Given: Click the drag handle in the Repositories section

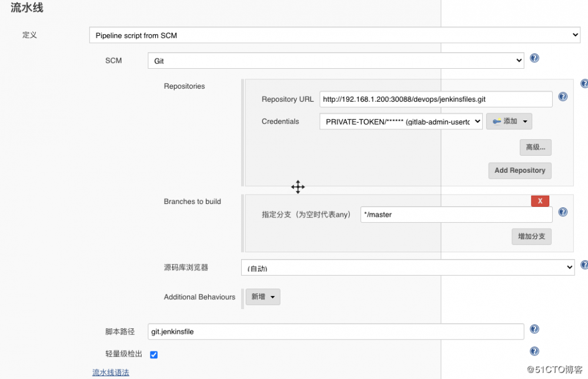Looking at the screenshot, I should pos(298,187).
